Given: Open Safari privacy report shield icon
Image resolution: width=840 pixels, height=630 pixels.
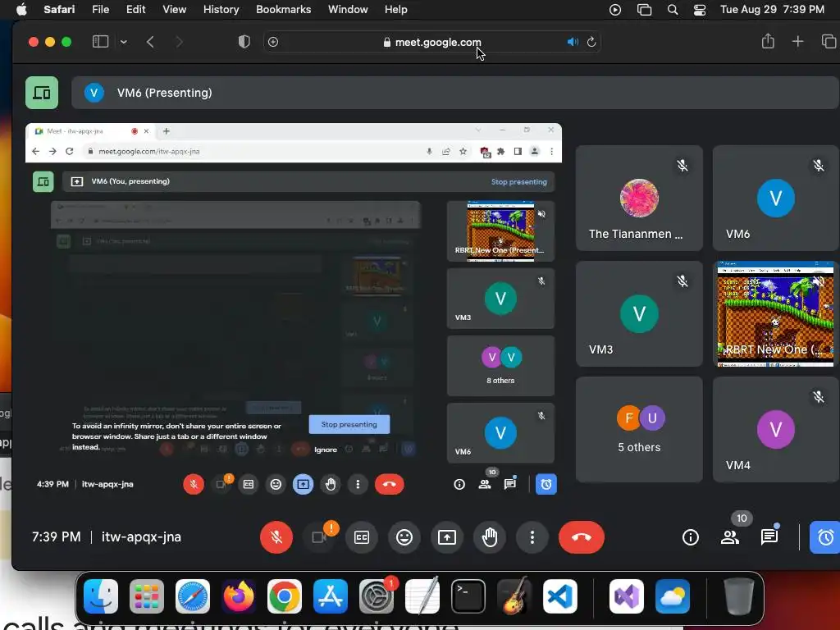Looking at the screenshot, I should (244, 42).
